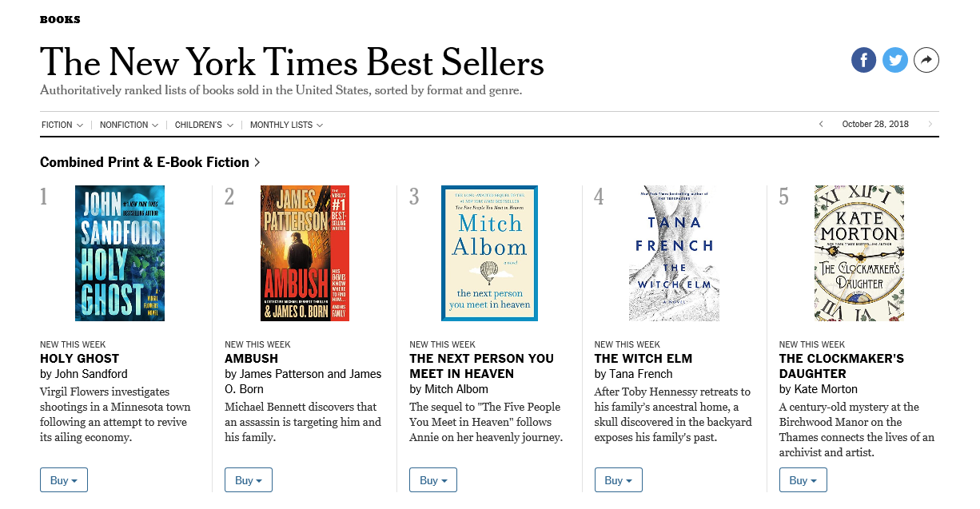Open the Children's lists dropdown
This screenshot has width=980, height=509.
[204, 125]
